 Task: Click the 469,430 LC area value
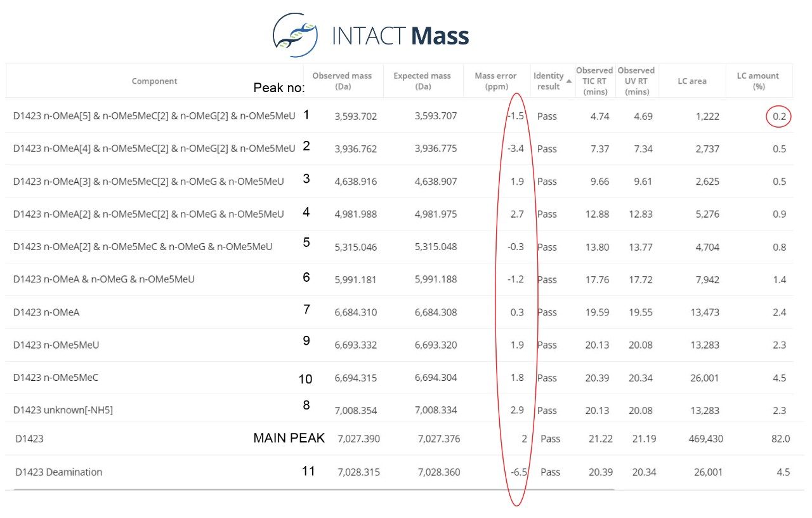pyautogui.click(x=706, y=438)
